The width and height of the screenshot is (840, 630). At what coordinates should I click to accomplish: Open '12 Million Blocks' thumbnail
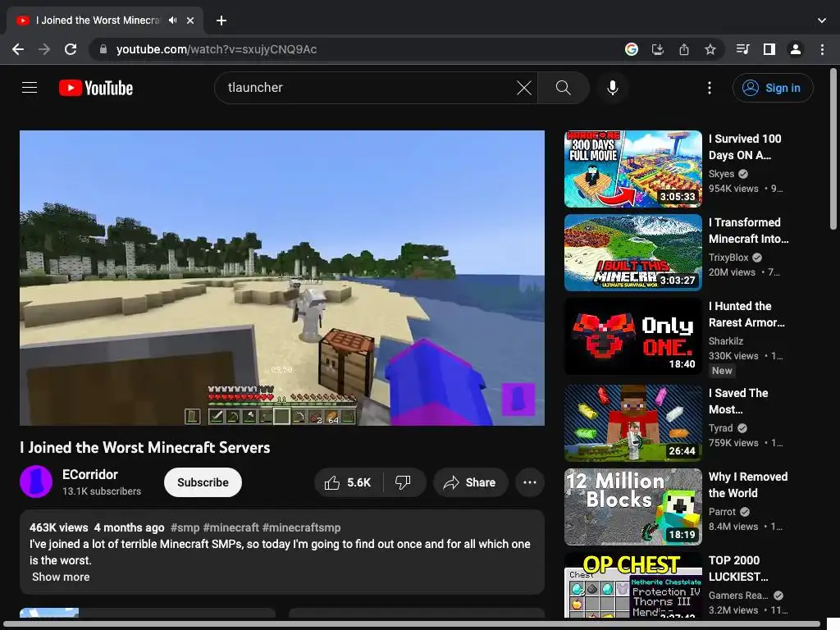pyautogui.click(x=633, y=507)
